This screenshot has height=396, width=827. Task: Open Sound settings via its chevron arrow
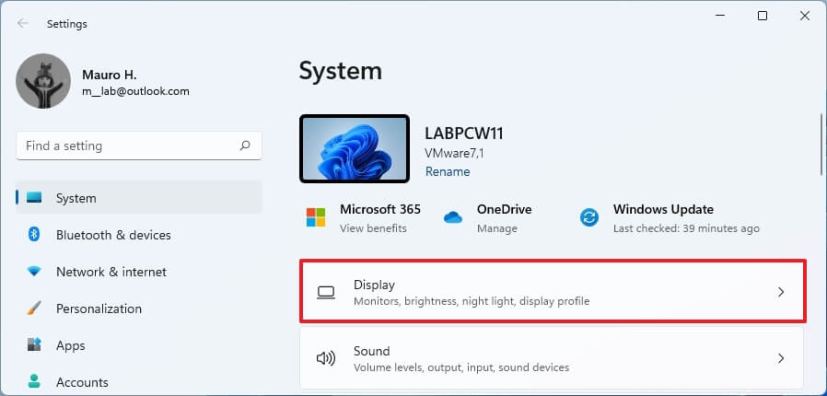coord(781,359)
